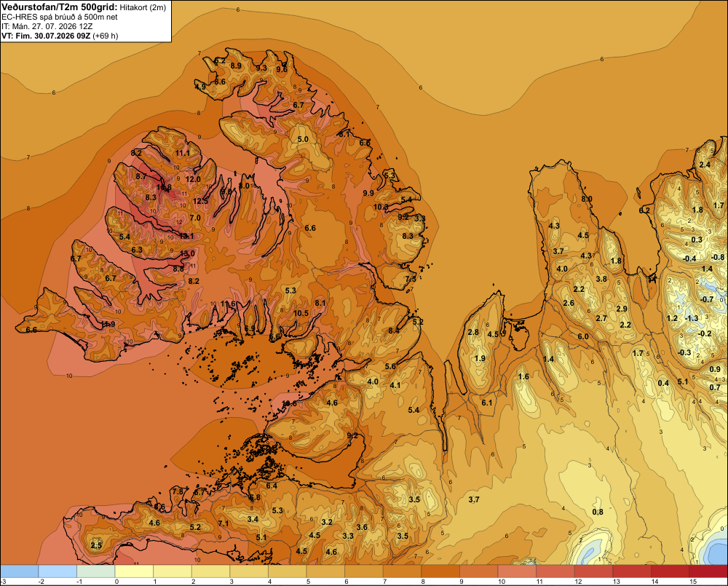Click the 0.9 temperature value on the map
The height and width of the screenshot is (586, 728).
pos(716,370)
